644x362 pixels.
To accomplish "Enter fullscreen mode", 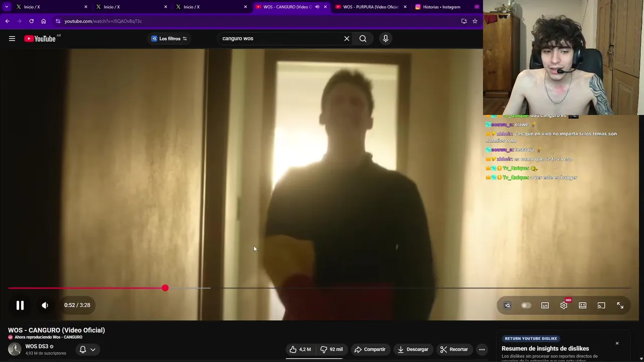I will [620, 306].
